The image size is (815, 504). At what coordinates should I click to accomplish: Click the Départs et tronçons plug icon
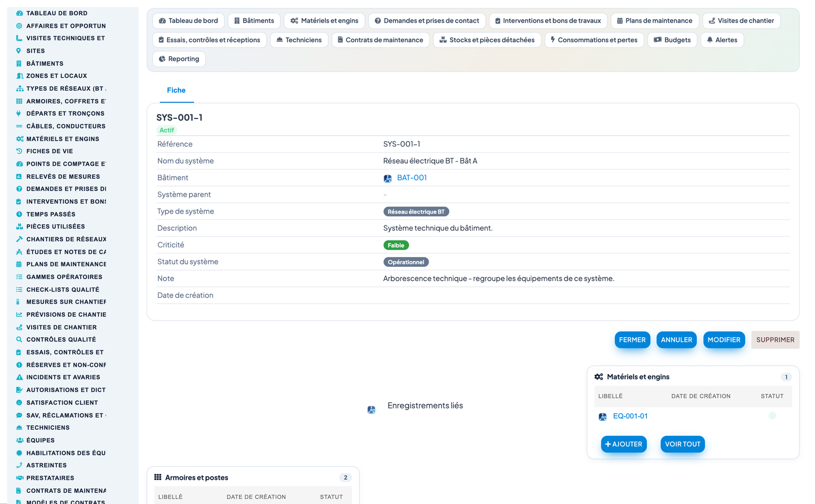click(x=19, y=113)
